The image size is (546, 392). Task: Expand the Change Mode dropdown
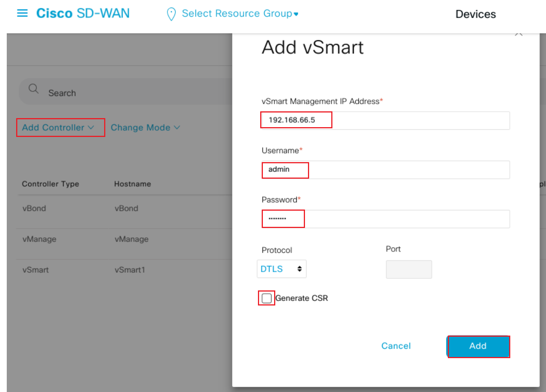point(145,128)
